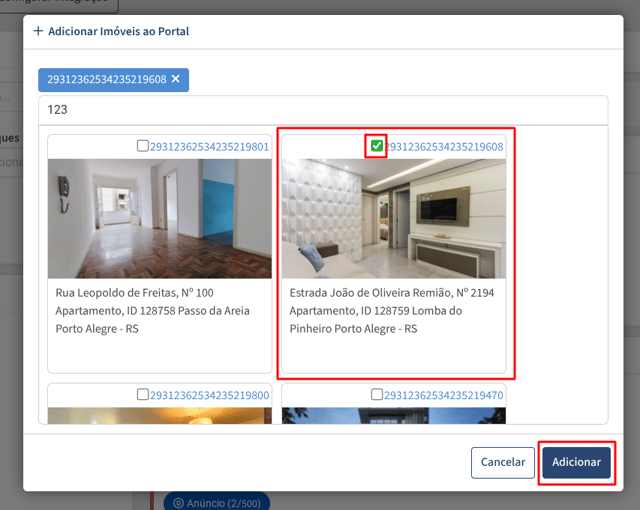640x510 pixels.
Task: Uncheck the green checkbox for property 29312362534235219608
Action: [376, 146]
